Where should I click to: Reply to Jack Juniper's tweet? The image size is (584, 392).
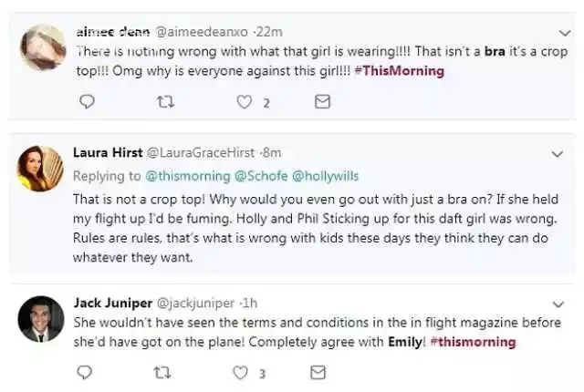click(x=89, y=372)
